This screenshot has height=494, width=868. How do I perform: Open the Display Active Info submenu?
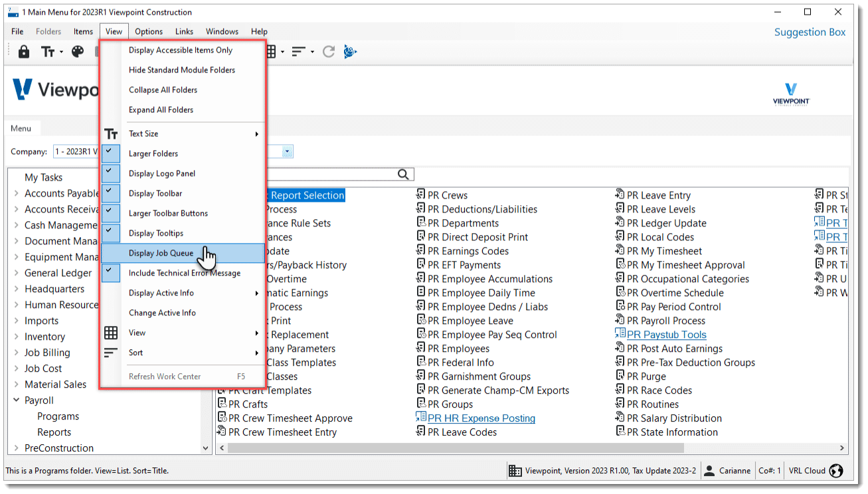click(183, 293)
